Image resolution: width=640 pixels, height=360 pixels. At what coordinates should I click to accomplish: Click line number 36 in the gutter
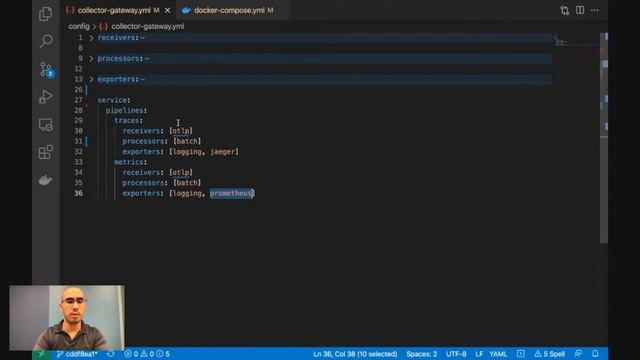coord(78,193)
